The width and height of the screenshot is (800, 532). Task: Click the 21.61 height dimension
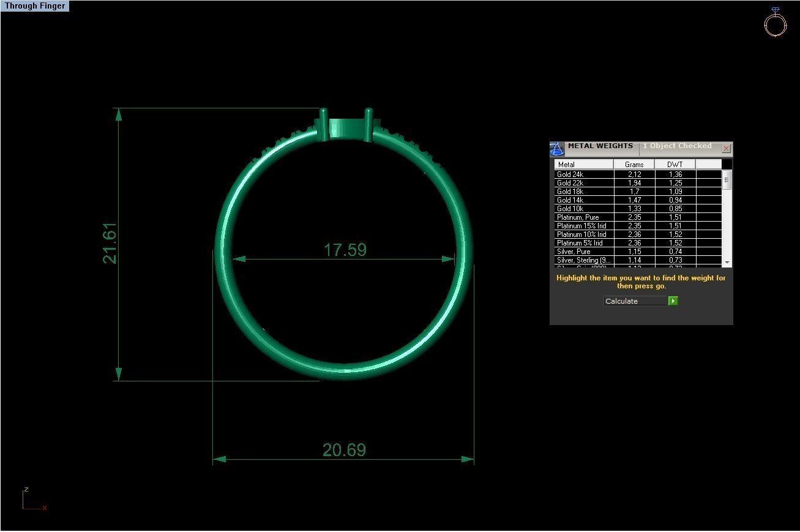[110, 243]
